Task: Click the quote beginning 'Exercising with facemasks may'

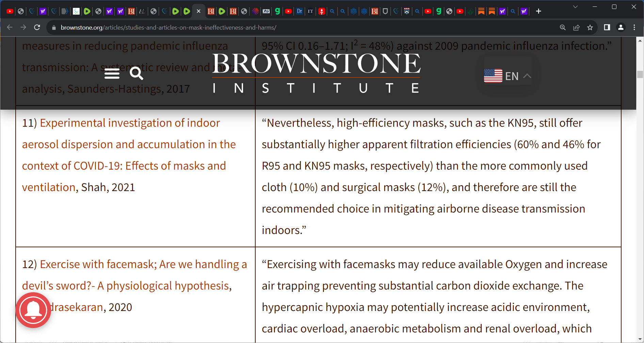Action: 434,296
